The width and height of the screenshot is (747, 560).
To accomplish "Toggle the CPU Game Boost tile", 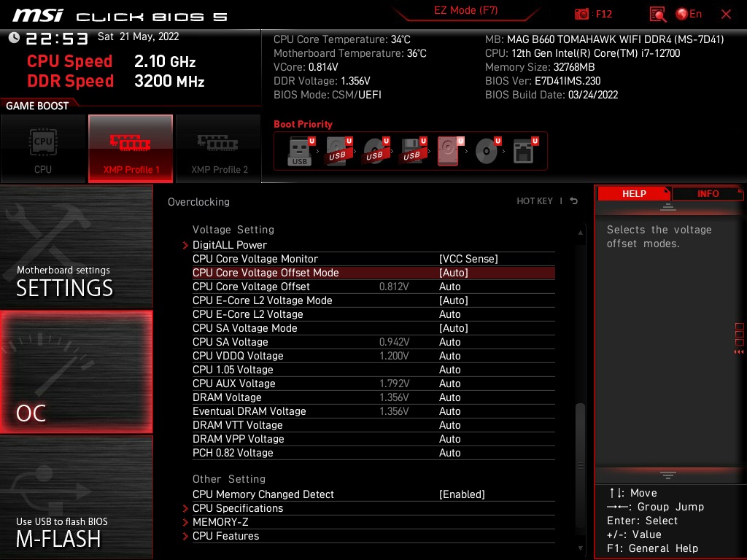I will pos(43,149).
